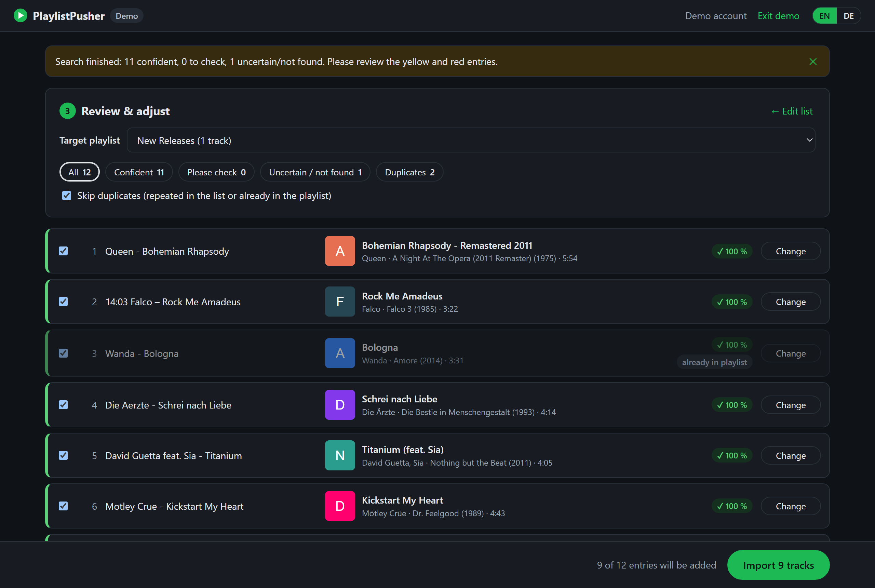Click the Review & adjust heading
The height and width of the screenshot is (588, 875).
125,111
